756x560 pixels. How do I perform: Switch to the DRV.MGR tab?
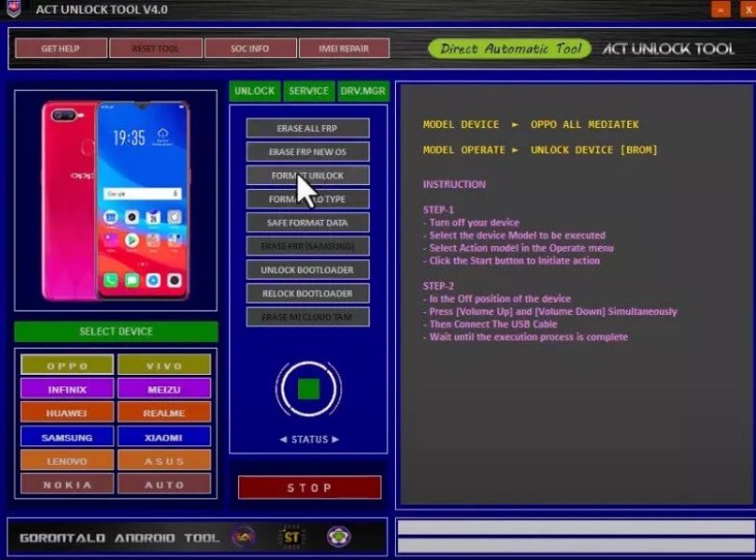pos(363,90)
